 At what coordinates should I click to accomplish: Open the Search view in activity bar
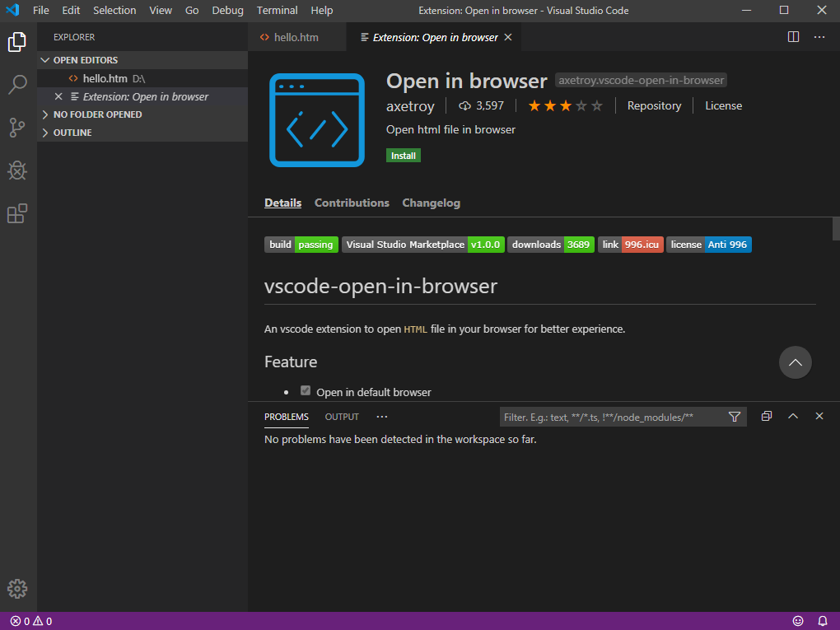point(17,84)
